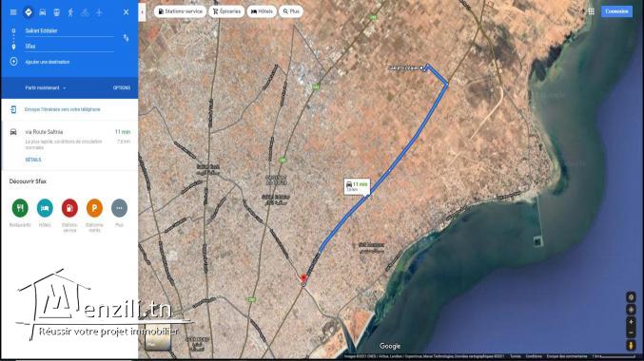Toggle the map layers thumbnail
The width and height of the screenshot is (644, 361).
tap(158, 337)
